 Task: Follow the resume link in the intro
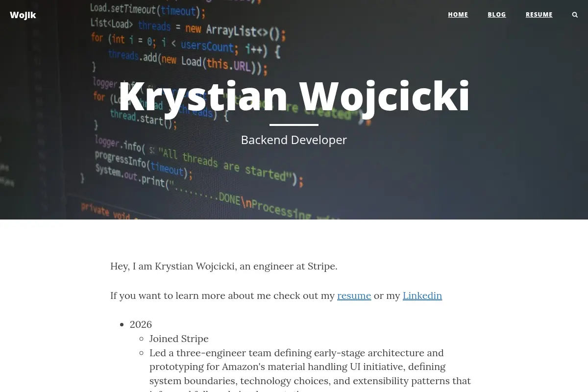click(x=354, y=295)
